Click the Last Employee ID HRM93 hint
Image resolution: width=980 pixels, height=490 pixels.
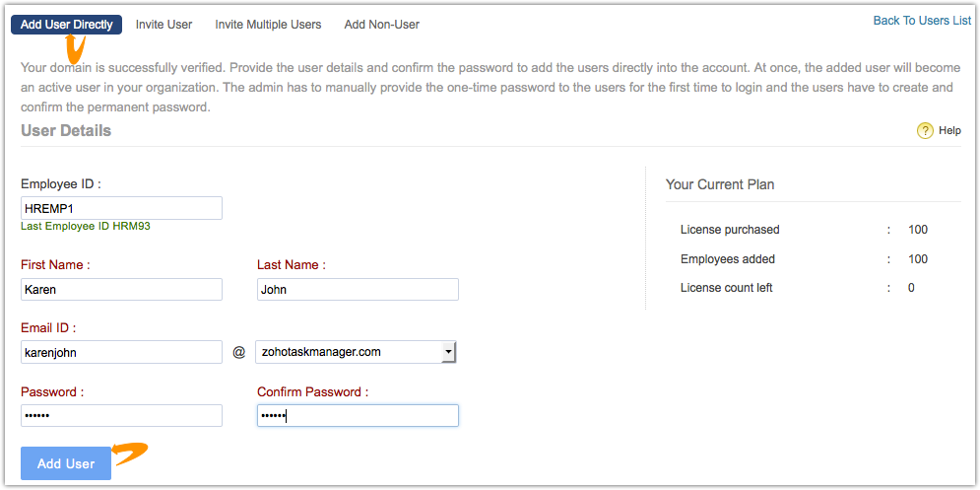(x=86, y=226)
